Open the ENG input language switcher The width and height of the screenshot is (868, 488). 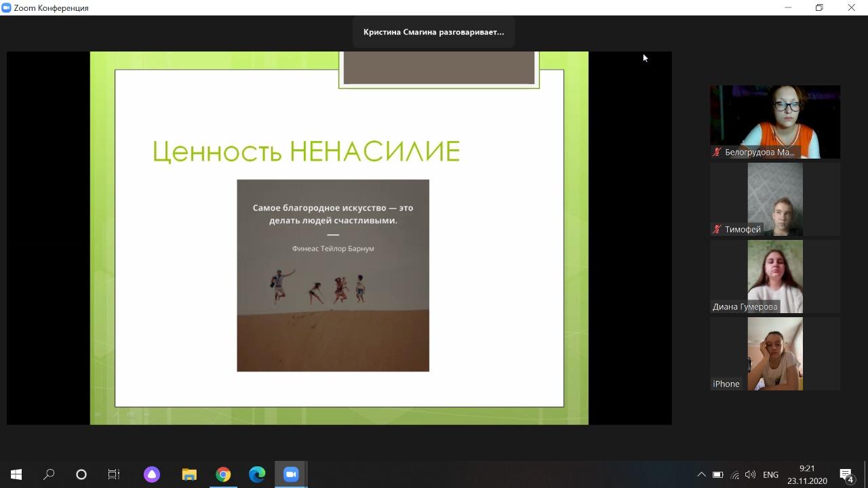pos(770,474)
